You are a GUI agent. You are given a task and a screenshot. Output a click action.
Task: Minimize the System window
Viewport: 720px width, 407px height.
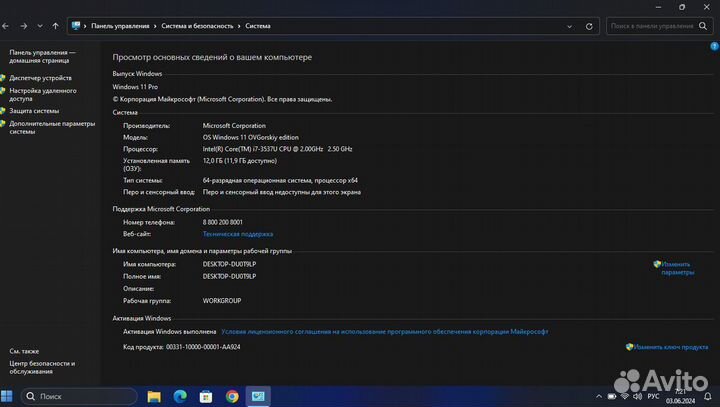(658, 7)
